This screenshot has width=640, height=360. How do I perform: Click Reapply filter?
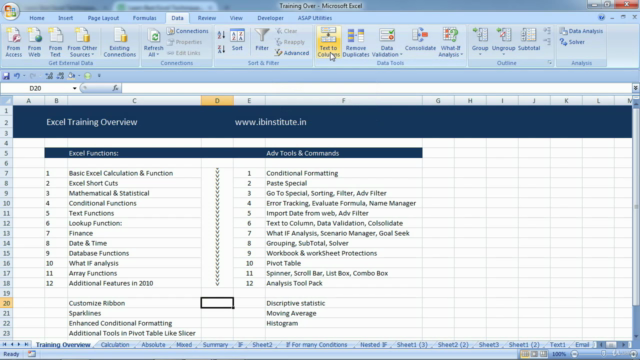290,42
